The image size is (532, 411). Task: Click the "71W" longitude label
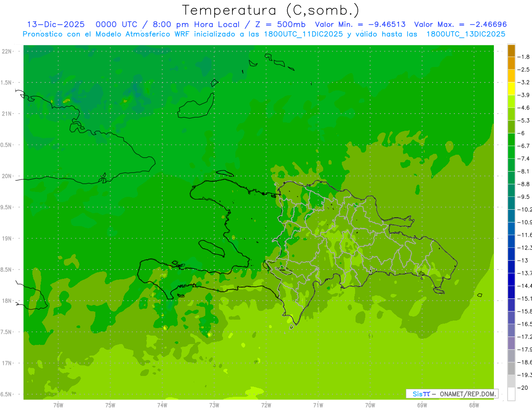(318, 405)
